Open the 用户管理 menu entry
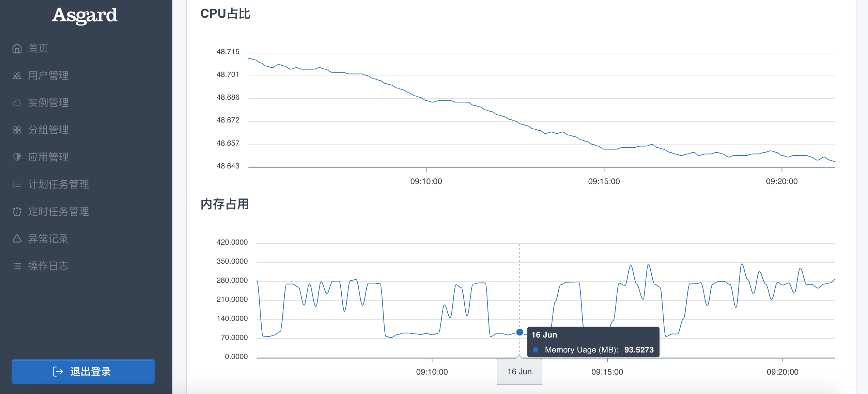The width and height of the screenshot is (868, 394). click(x=48, y=76)
